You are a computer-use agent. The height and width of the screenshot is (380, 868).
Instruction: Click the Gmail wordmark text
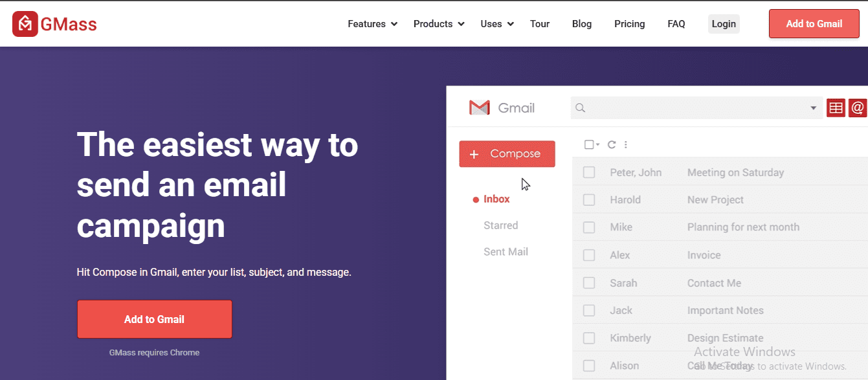(x=517, y=108)
